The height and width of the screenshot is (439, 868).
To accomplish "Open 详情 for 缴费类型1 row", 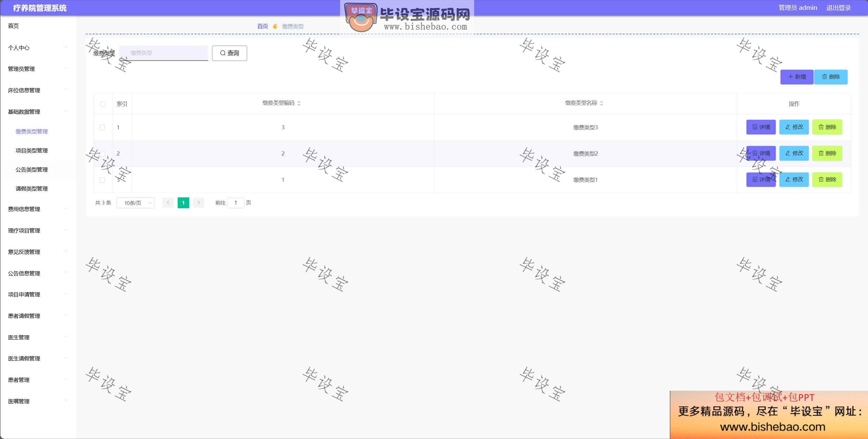I will point(761,179).
